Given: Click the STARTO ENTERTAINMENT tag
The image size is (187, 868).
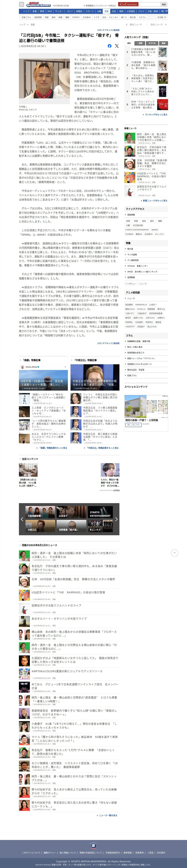Looking at the screenshot, I should [x=137, y=230].
